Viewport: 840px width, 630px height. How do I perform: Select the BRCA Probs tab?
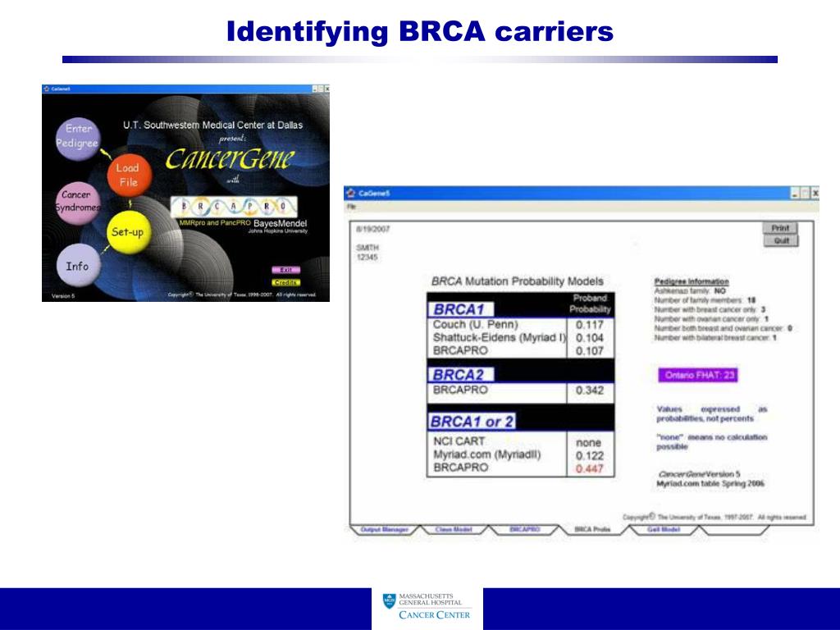(x=592, y=529)
